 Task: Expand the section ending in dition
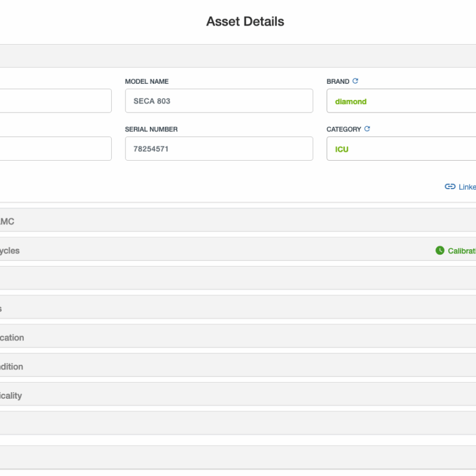point(238,365)
